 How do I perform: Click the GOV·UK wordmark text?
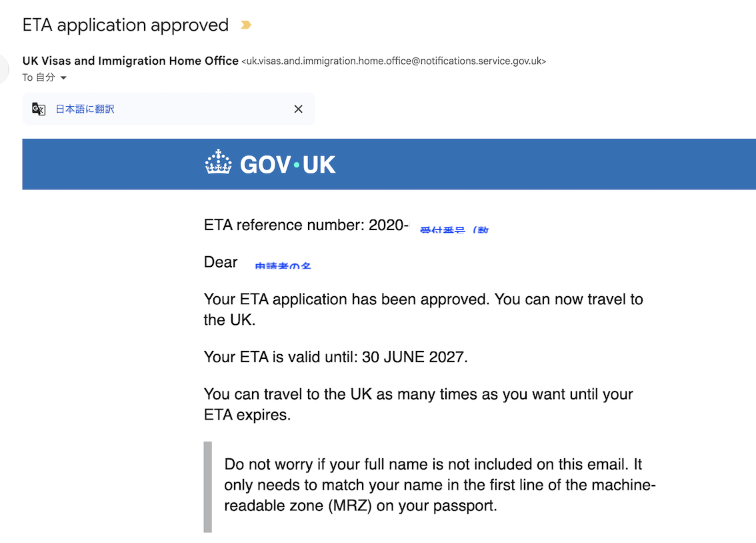click(287, 164)
